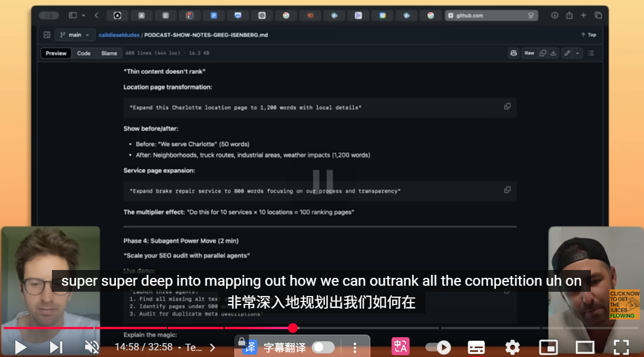Click the Safari share icon
Screen dimensions: 644x357
click(569, 15)
